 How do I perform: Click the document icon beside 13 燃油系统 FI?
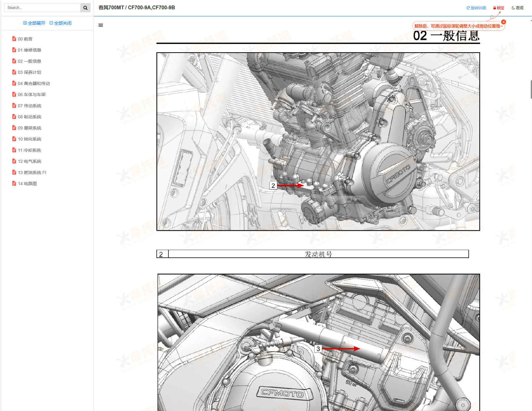14,172
